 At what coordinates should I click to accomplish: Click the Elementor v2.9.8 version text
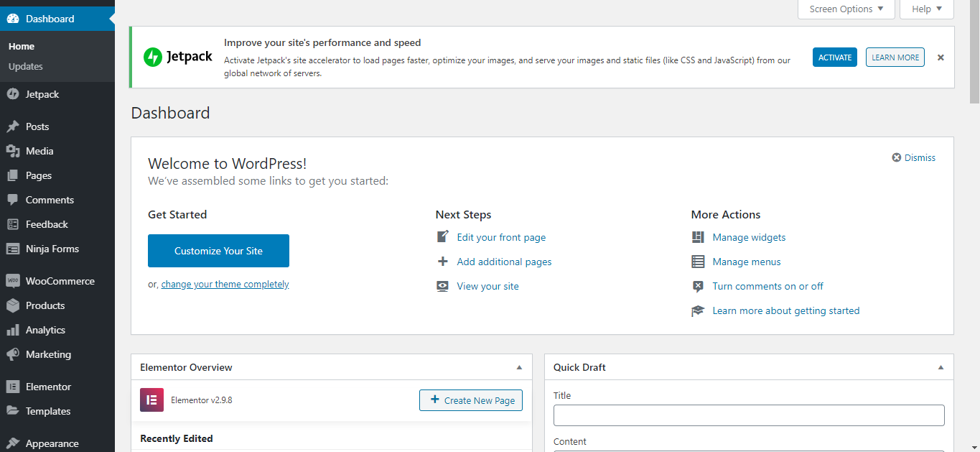pyautogui.click(x=201, y=400)
